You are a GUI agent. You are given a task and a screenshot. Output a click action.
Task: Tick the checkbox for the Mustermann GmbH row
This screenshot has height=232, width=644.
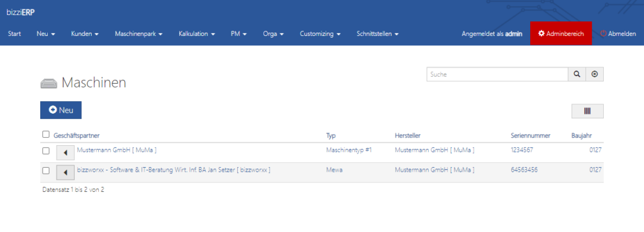(x=46, y=151)
